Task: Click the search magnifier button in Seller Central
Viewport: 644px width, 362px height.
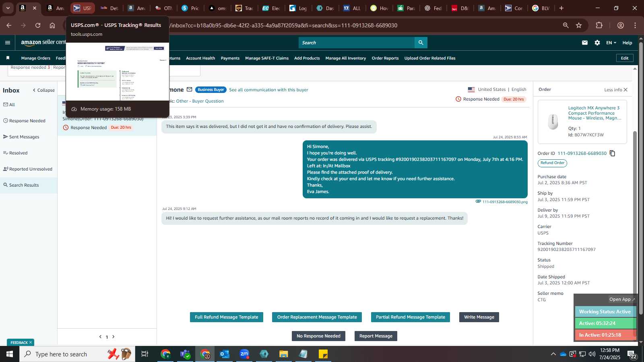Action: [x=421, y=43]
